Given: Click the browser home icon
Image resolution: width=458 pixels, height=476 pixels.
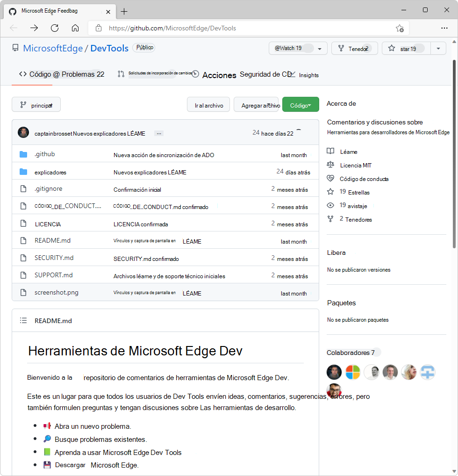Looking at the screenshot, I should click(75, 28).
